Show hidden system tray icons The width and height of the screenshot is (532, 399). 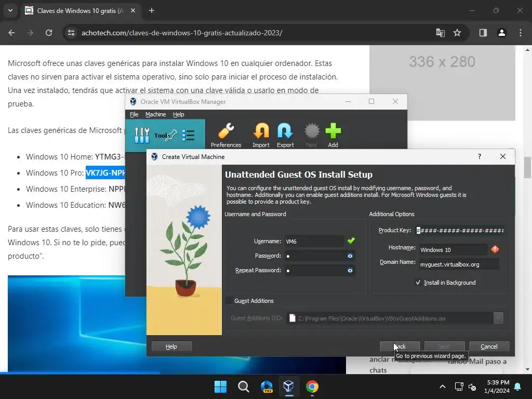443,387
